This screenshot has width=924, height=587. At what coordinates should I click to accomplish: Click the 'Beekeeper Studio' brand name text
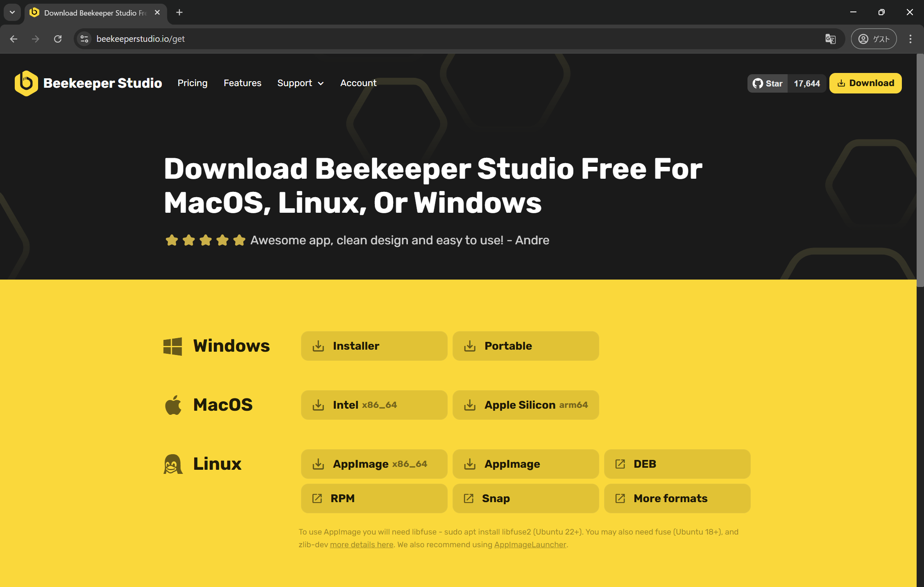102,83
